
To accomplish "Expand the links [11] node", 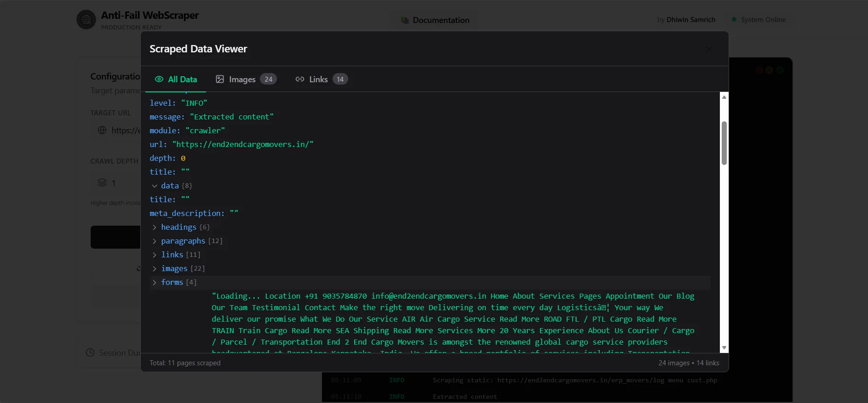I will click(155, 255).
